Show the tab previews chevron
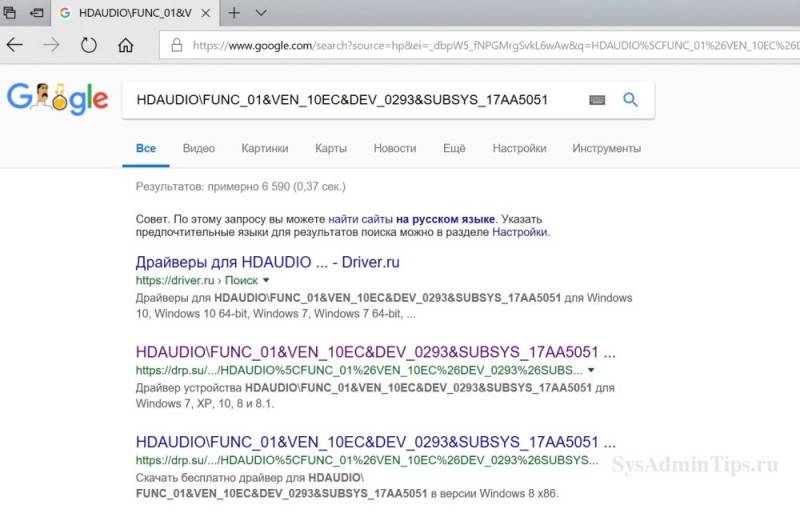800x521 pixels. tap(261, 13)
